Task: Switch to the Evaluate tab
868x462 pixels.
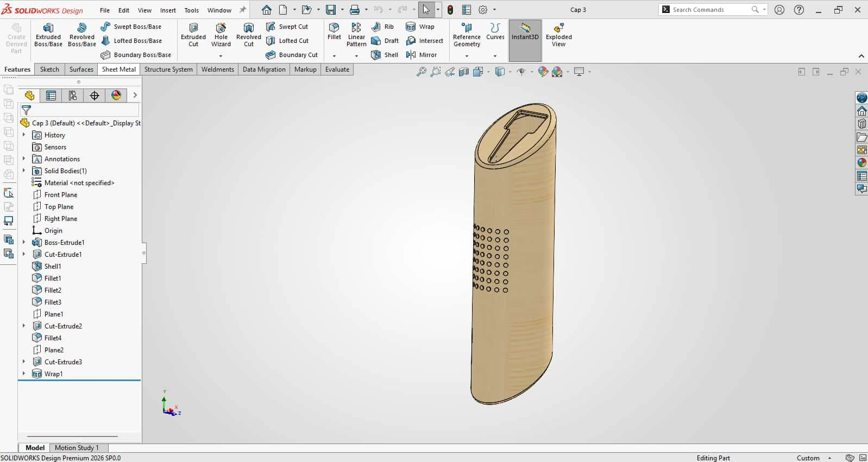Action: pyautogui.click(x=337, y=69)
